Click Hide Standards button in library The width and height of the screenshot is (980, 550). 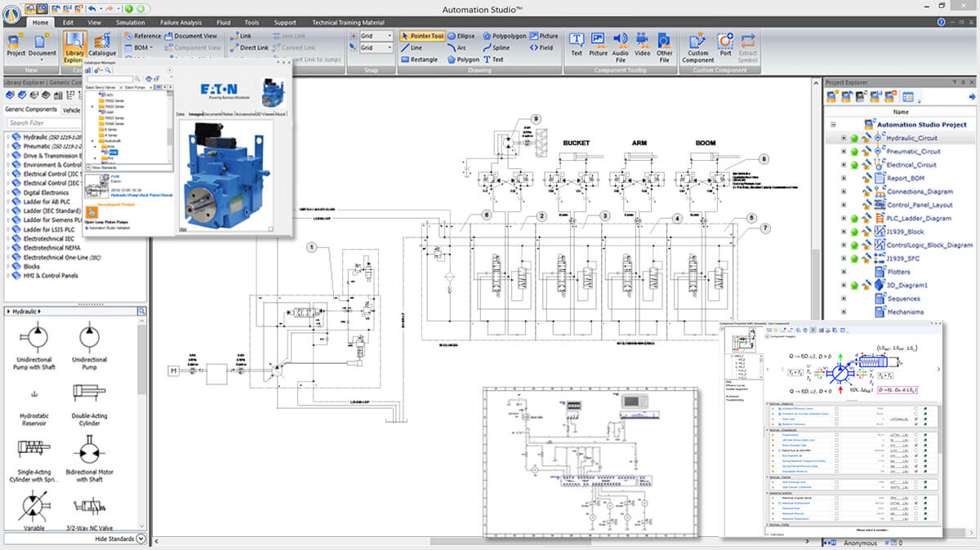click(120, 539)
